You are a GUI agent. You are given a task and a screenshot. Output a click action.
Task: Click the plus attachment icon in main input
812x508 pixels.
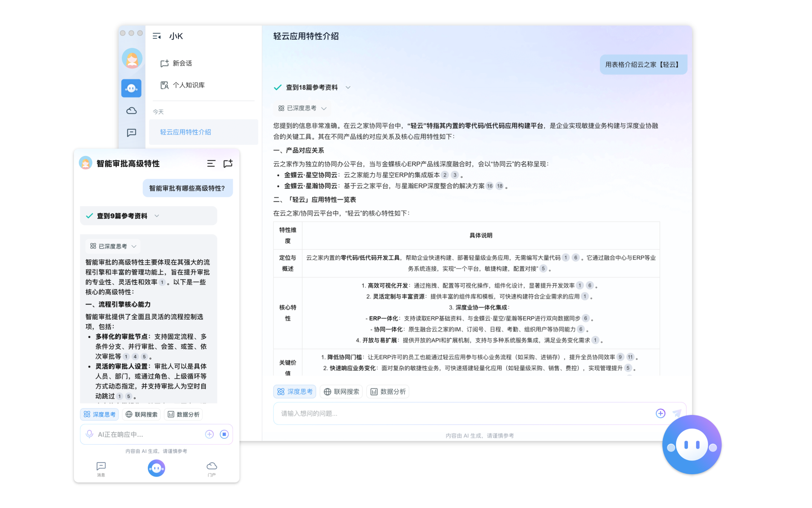coord(660,413)
